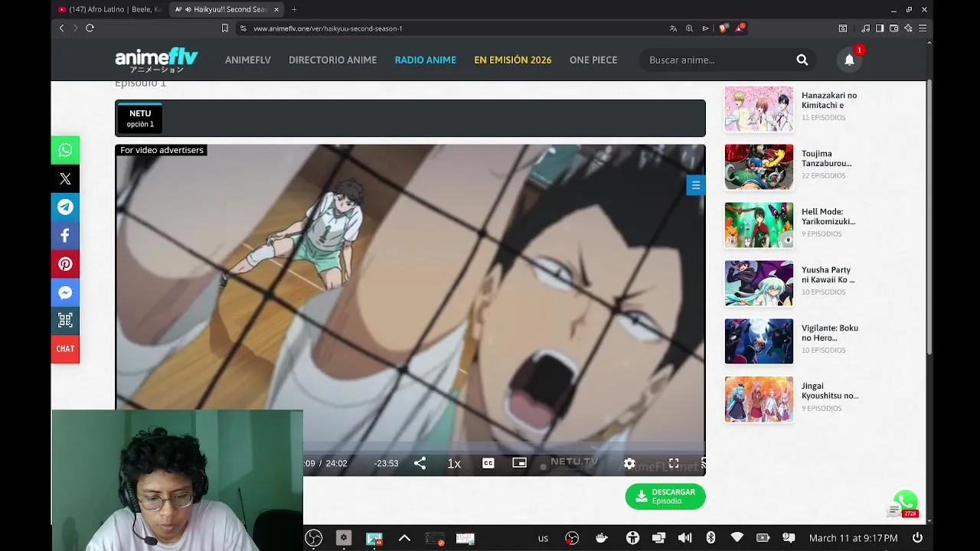Open Hanazakari no Kimitachi e thumbnail

pyautogui.click(x=759, y=109)
